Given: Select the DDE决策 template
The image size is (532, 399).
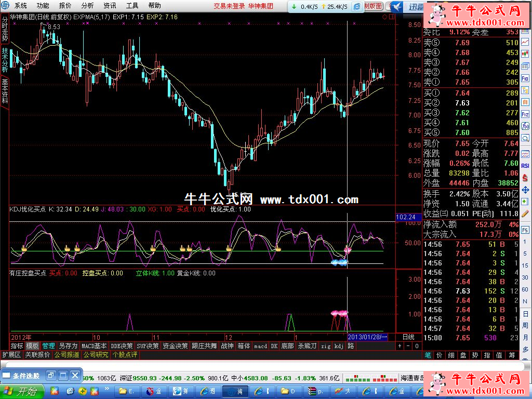Looking at the screenshot, I should (122, 345).
